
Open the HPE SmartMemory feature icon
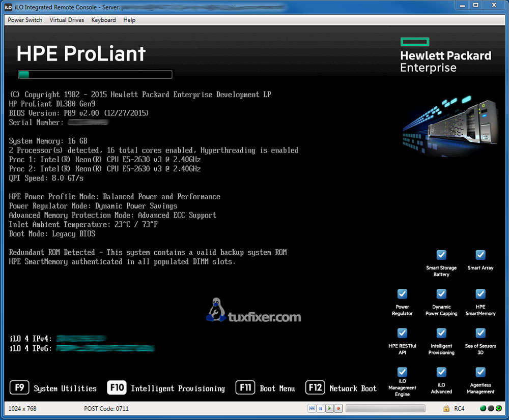coord(480,294)
